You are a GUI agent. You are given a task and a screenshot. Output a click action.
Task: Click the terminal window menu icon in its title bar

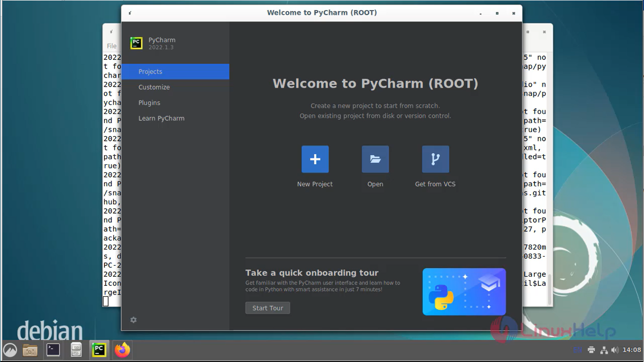tap(112, 32)
